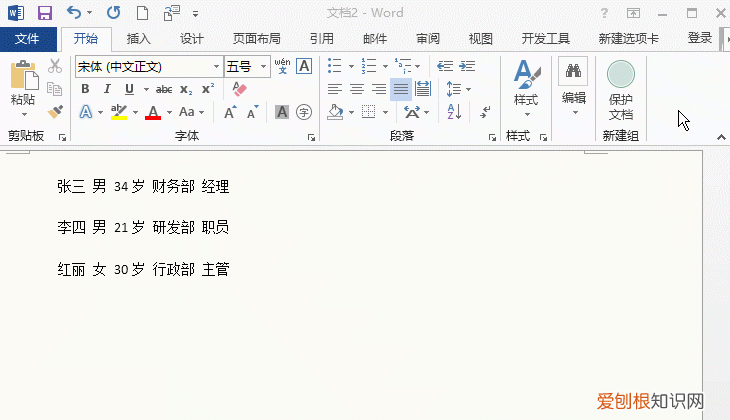Select the Format Painter brush
Image resolution: width=730 pixels, height=420 pixels.
click(55, 111)
